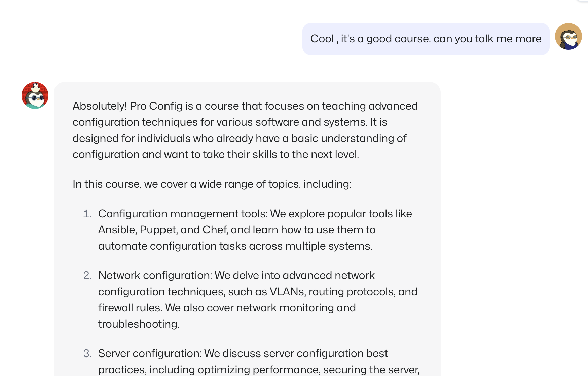Click the word "Cool" in user message
The height and width of the screenshot is (376, 588).
(322, 39)
